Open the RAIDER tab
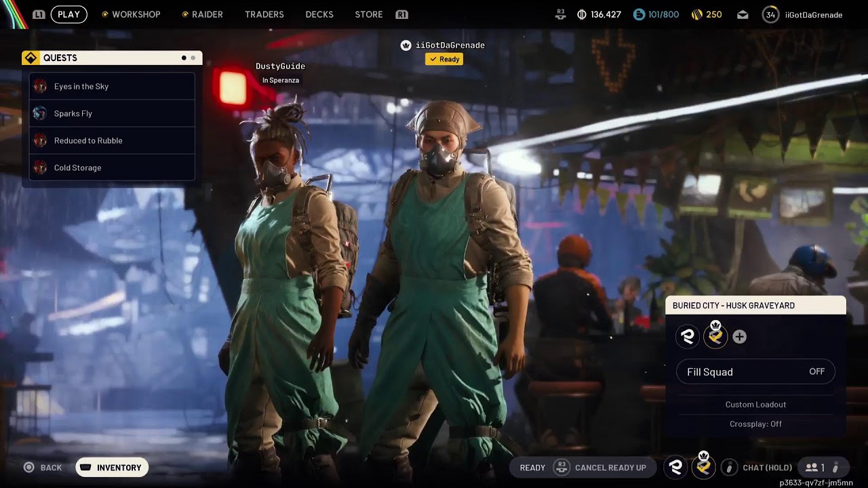This screenshot has width=868, height=488. point(207,14)
